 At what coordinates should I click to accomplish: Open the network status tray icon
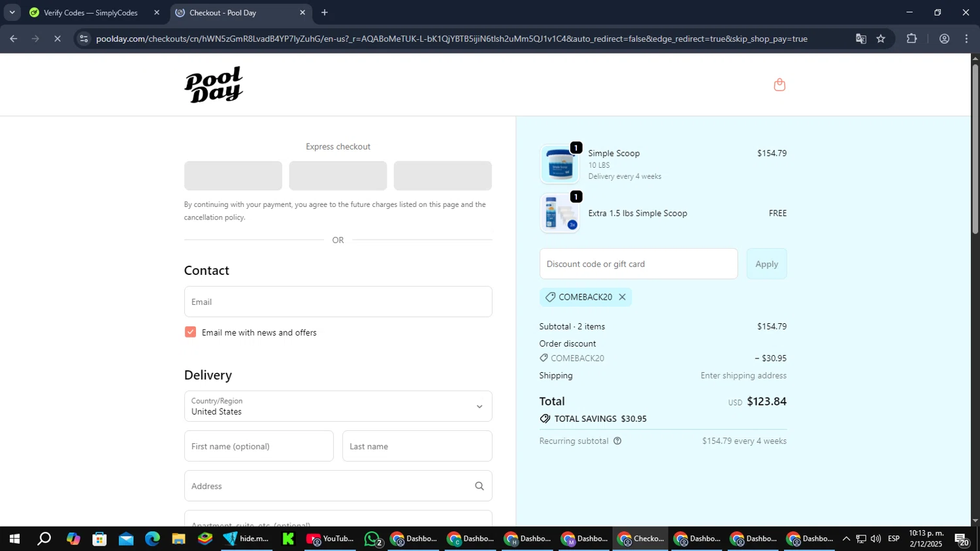point(861,539)
